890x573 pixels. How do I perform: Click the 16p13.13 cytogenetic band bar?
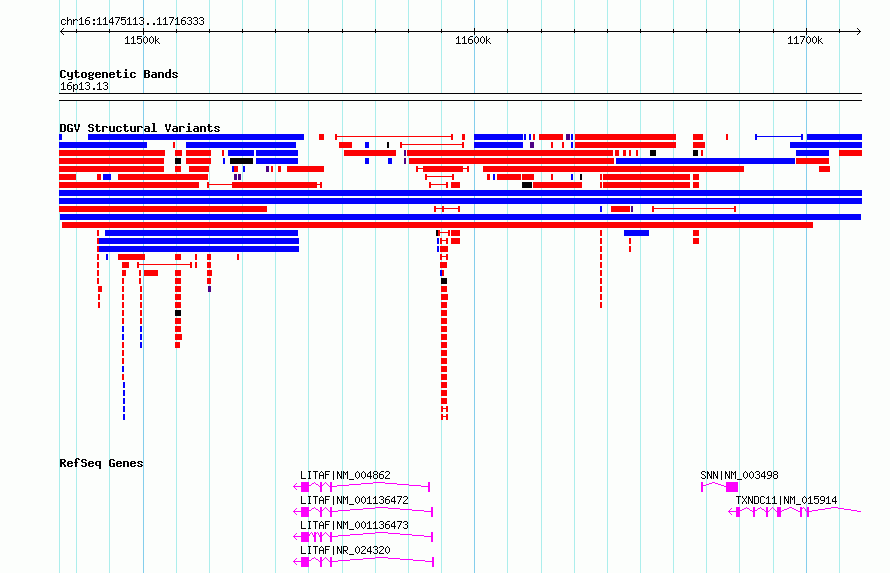[460, 97]
